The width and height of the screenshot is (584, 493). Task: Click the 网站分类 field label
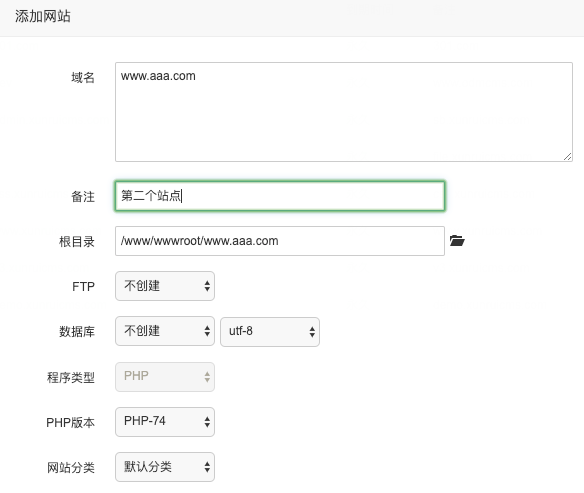pos(71,468)
